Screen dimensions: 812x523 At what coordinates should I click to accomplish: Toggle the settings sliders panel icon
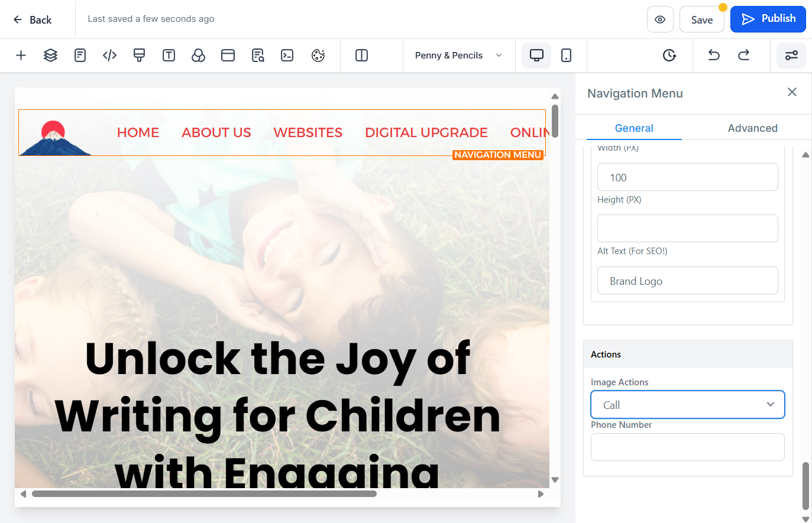point(791,56)
